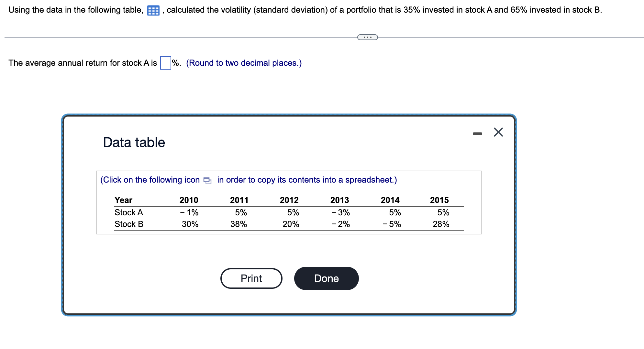
Task: Select the Stock A row label
Action: [128, 212]
